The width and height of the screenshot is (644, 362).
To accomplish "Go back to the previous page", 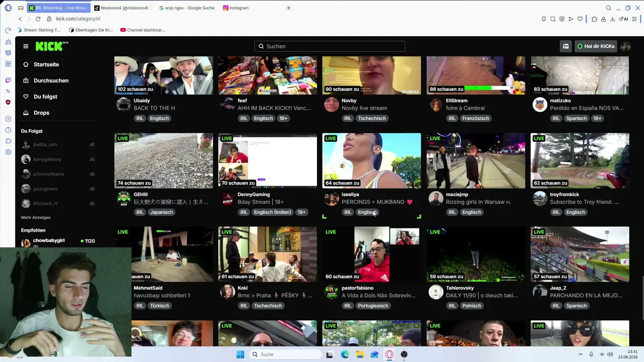I will (x=20, y=19).
